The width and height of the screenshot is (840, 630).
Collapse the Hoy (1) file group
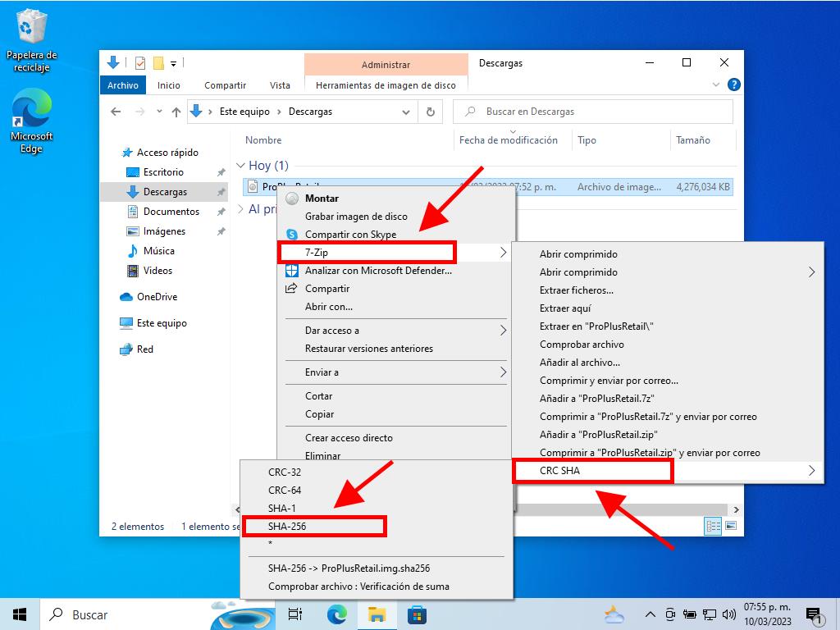point(241,166)
